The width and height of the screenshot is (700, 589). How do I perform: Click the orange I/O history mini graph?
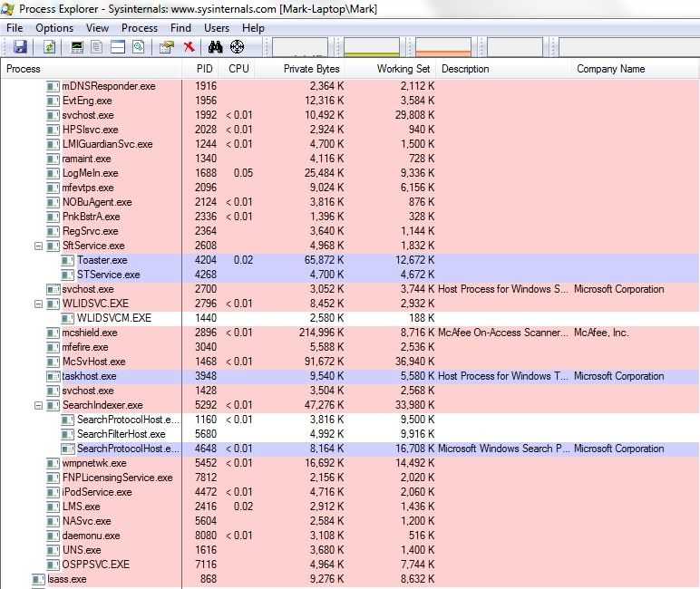[443, 47]
